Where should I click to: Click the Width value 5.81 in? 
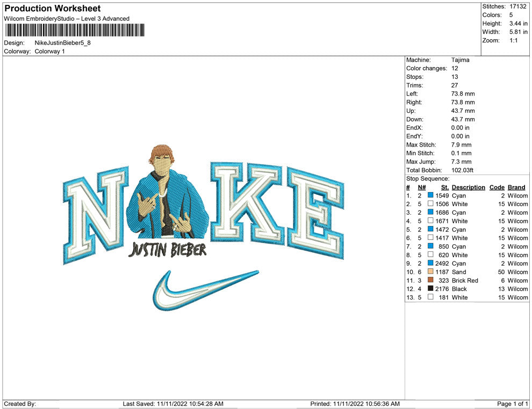point(518,32)
